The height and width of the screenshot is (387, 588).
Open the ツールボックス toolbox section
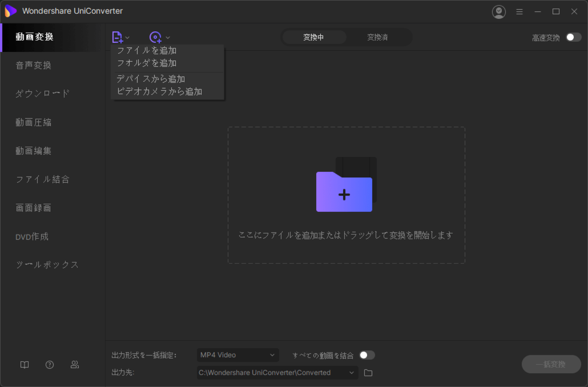[x=47, y=265]
